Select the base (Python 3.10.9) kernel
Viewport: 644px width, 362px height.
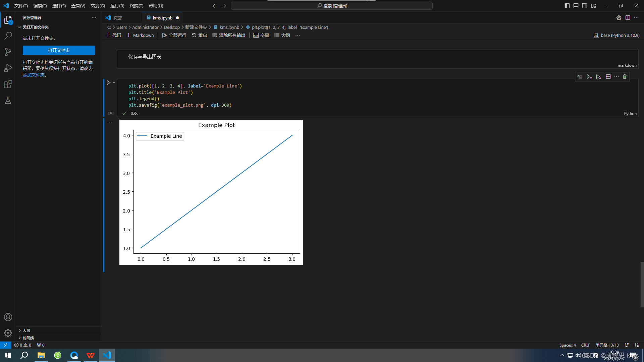(616, 35)
